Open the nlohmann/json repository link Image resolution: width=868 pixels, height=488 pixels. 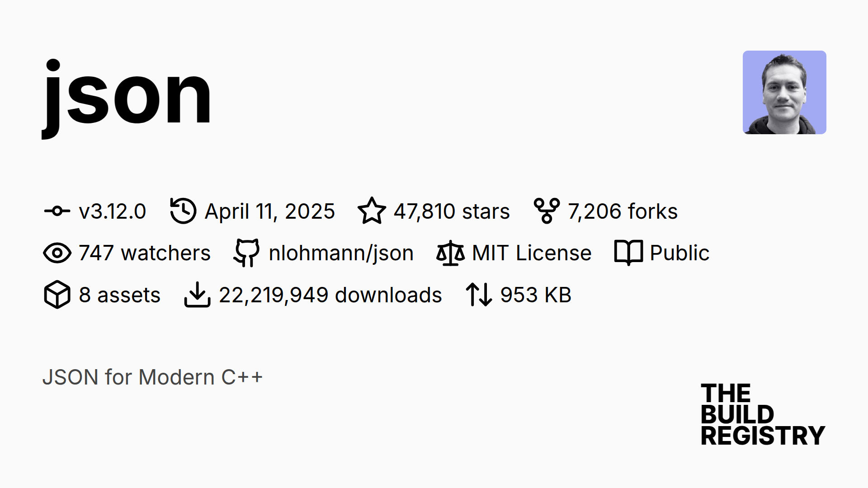pyautogui.click(x=341, y=253)
